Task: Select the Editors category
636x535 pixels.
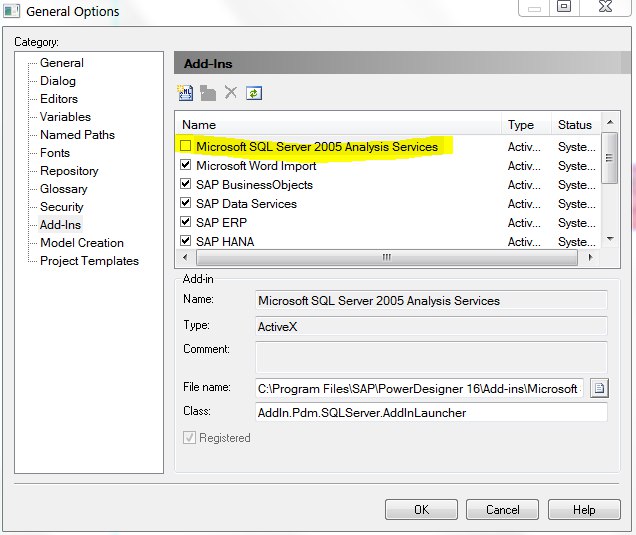Action: (59, 99)
